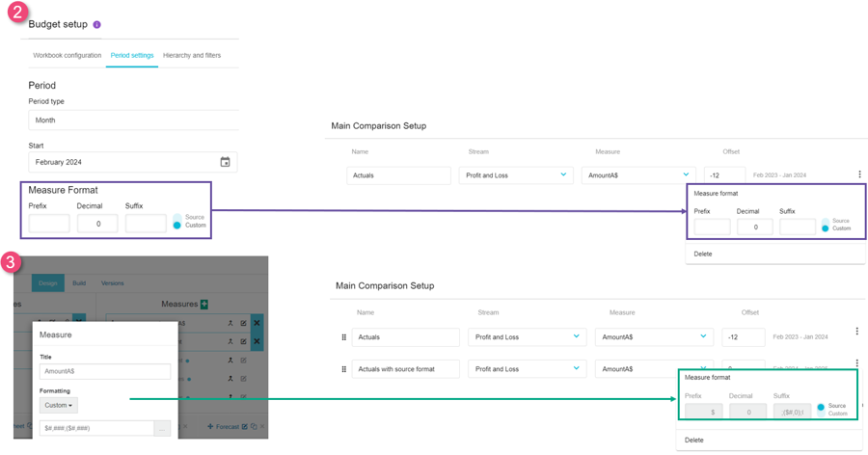Expand Stream dropdown for top Actuals row
The image size is (868, 455).
563,175
